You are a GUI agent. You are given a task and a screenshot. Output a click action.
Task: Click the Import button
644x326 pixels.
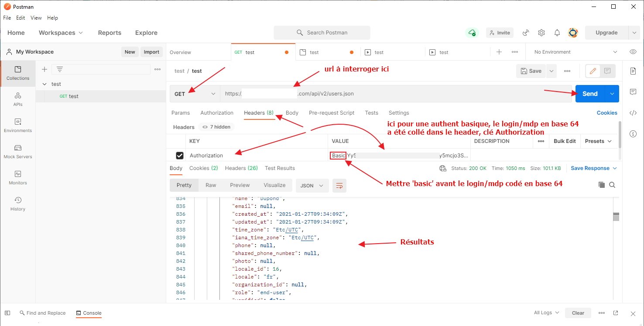pyautogui.click(x=151, y=52)
